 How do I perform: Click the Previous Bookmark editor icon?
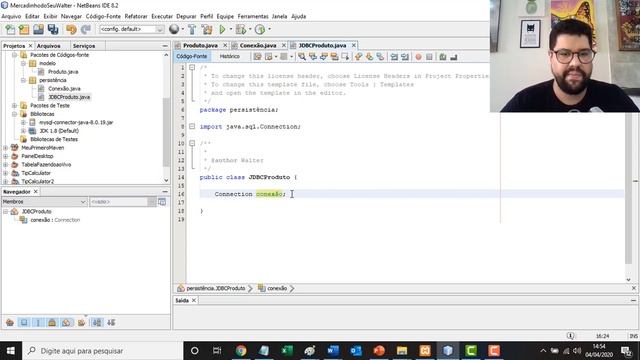(358, 57)
